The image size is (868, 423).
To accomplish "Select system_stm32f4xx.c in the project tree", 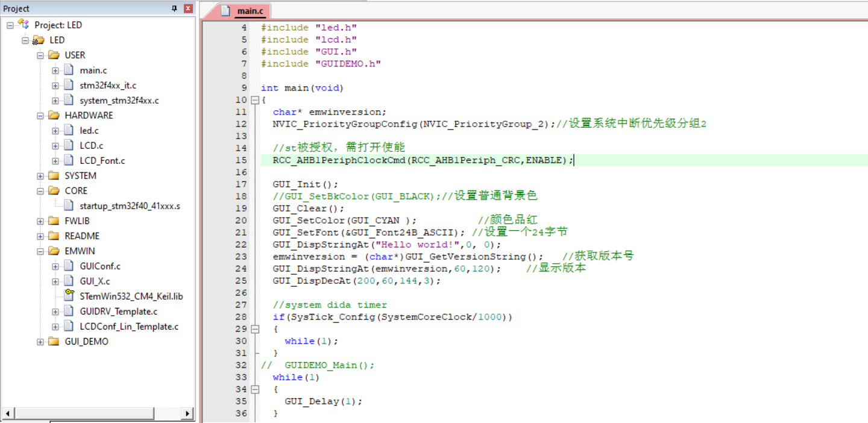I will click(x=119, y=101).
